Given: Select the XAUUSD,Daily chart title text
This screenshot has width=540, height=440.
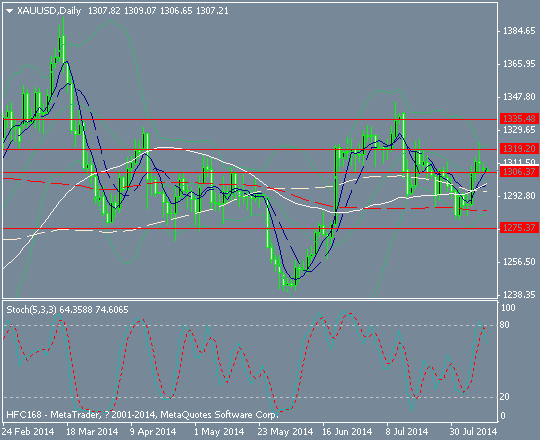Looking at the screenshot, I should [49, 11].
